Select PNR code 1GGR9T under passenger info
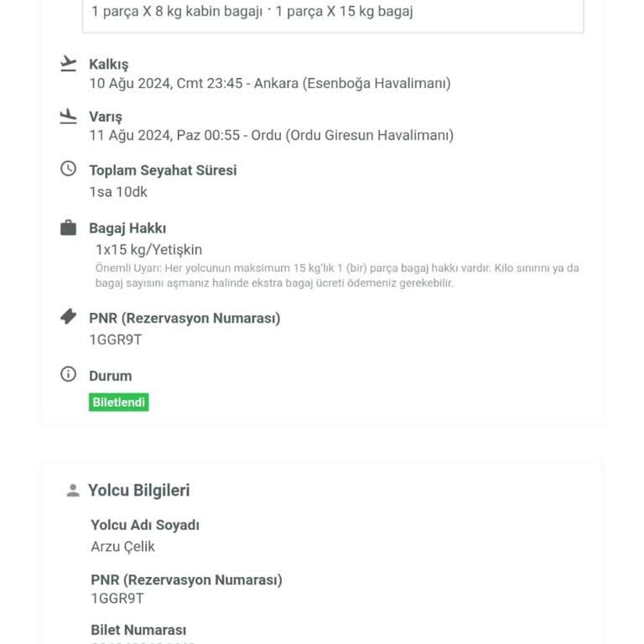Viewport: 644px width, 644px height. point(117,599)
